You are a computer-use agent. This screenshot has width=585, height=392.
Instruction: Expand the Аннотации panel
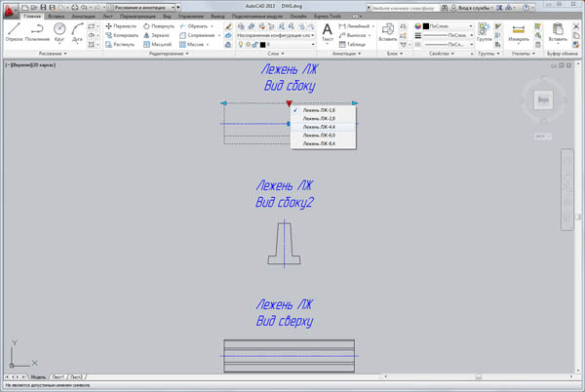point(346,54)
